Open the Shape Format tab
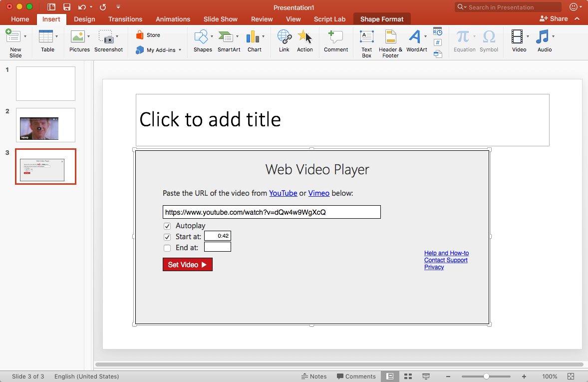 (x=382, y=19)
